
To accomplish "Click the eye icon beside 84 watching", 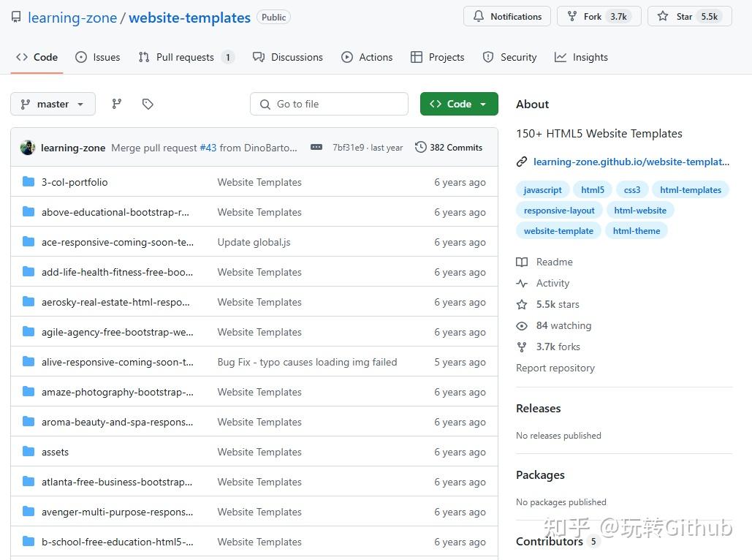I will (x=522, y=326).
